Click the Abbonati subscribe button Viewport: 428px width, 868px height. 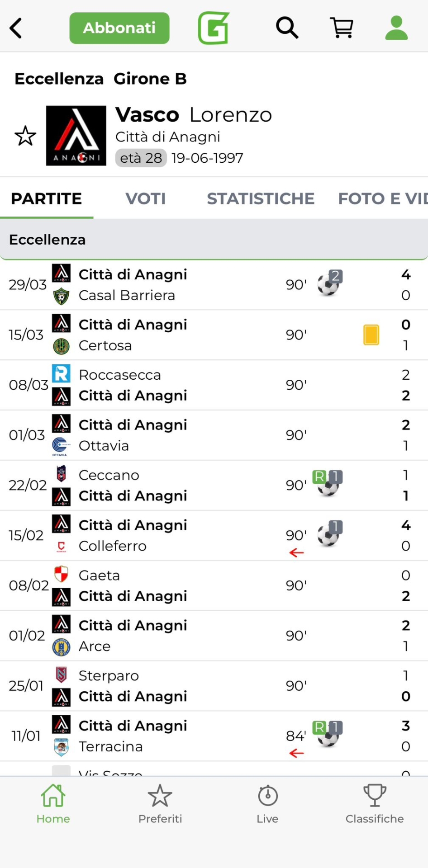(119, 28)
